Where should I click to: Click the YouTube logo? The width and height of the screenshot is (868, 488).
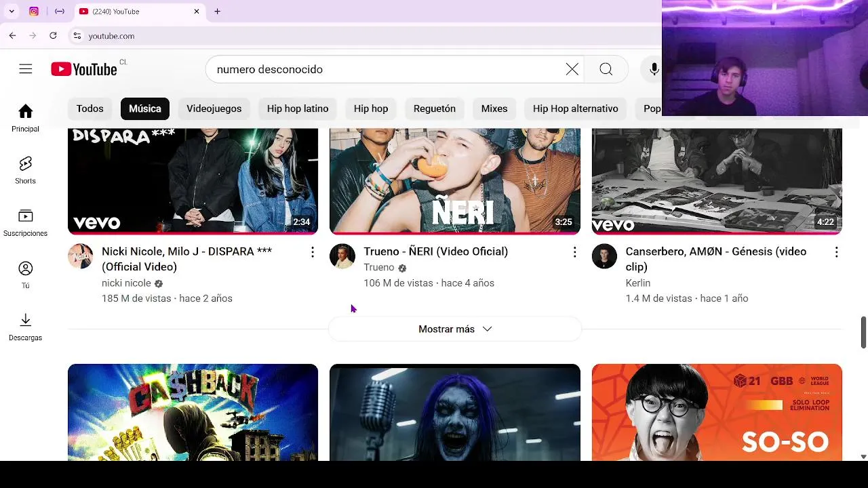pyautogui.click(x=84, y=69)
